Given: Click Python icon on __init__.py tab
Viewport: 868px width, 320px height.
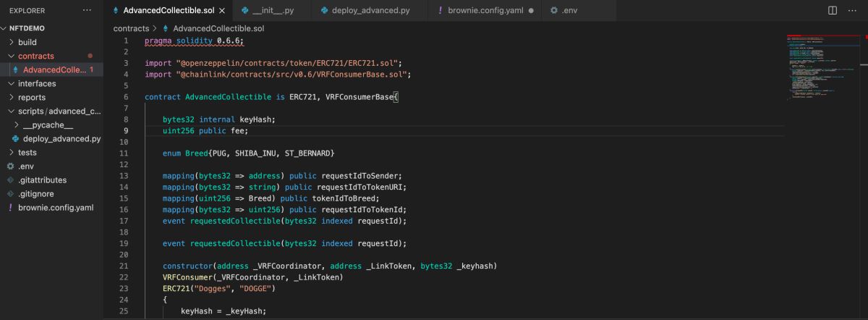Looking at the screenshot, I should (x=246, y=11).
